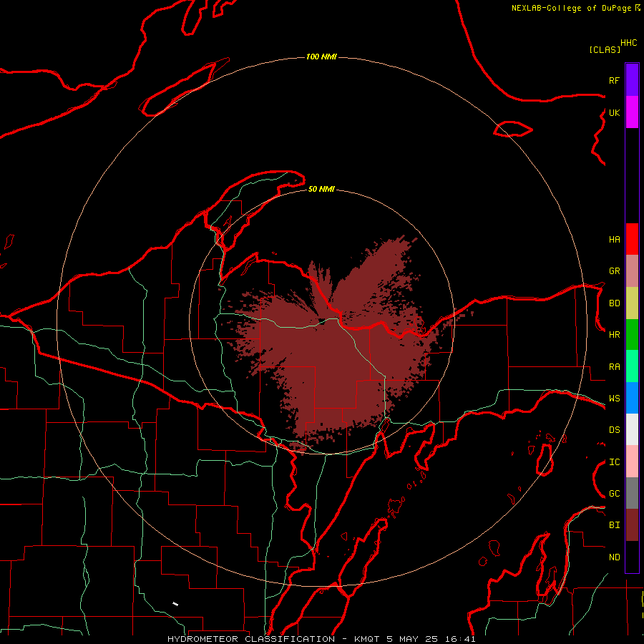Click the UK legend label
This screenshot has height=644, width=644.
pyautogui.click(x=614, y=112)
